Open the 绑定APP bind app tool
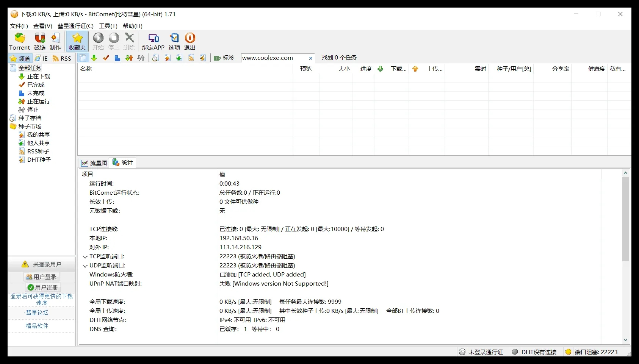639x364 pixels. point(153,41)
